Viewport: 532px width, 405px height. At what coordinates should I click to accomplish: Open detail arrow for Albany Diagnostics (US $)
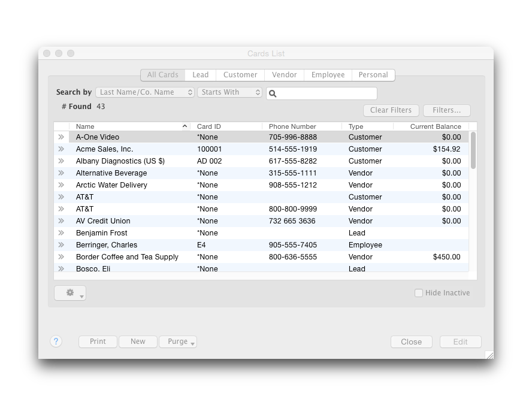click(x=61, y=161)
